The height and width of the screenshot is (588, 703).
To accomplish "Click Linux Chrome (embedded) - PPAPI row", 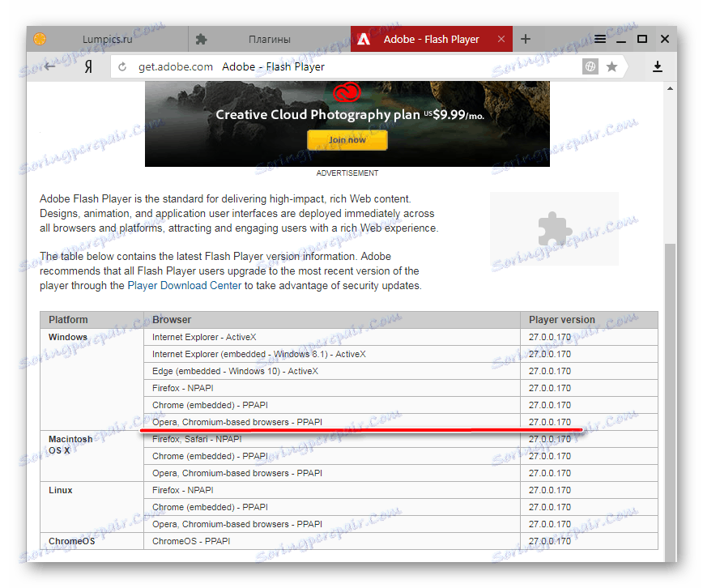I will pos(332,507).
